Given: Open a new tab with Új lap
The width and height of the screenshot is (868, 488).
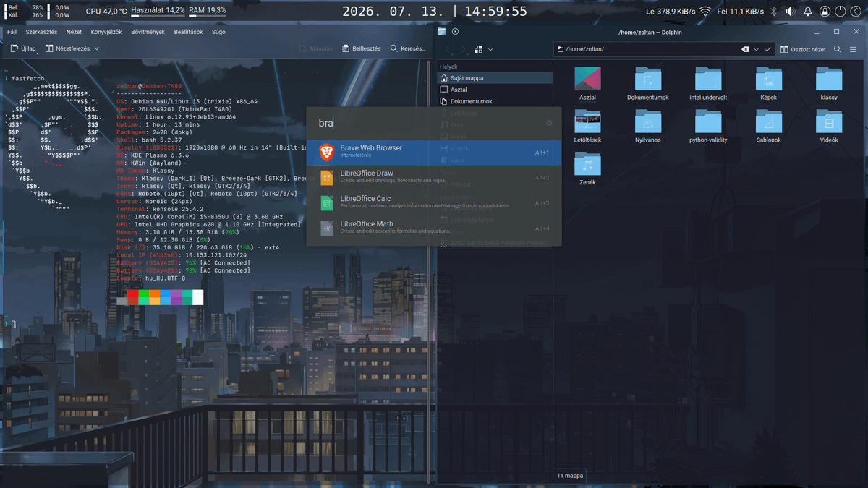Looking at the screenshot, I should click(23, 48).
